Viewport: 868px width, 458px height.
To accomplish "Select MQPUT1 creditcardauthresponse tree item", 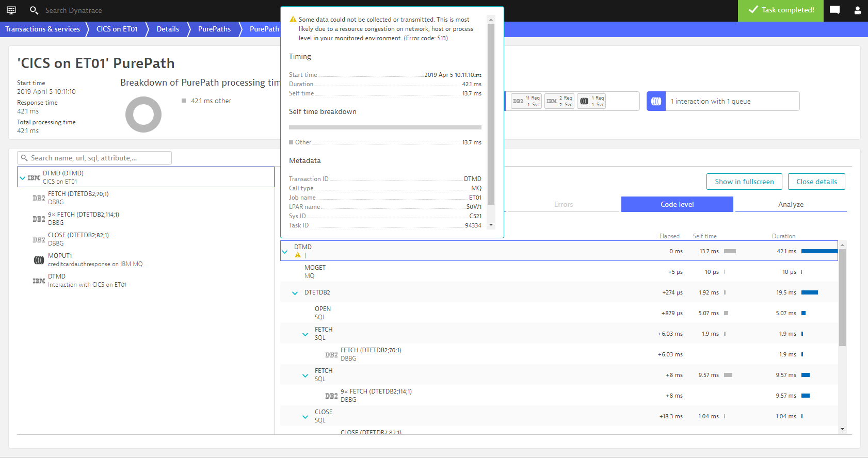I will 146,260.
